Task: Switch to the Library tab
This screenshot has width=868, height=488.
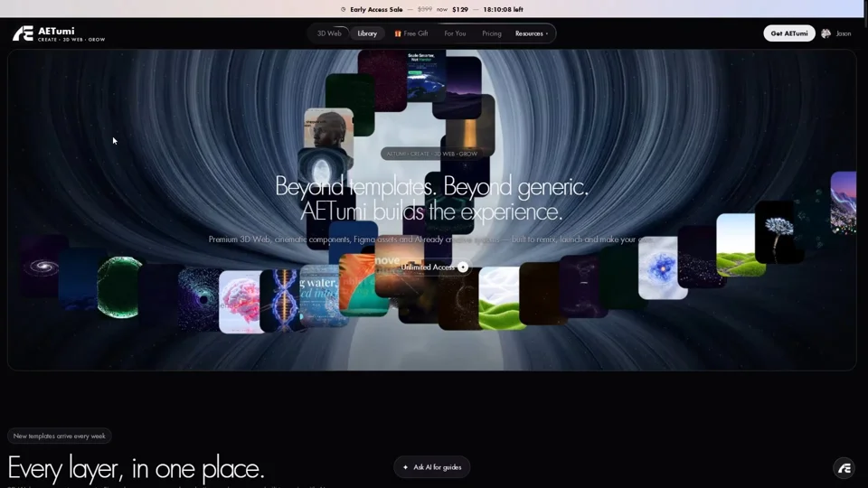Action: [367, 33]
